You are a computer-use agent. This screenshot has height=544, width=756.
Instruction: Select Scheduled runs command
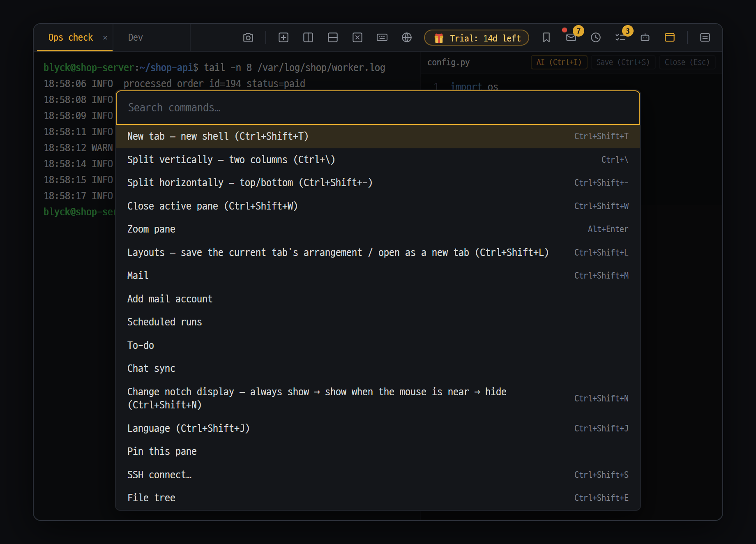point(378,322)
